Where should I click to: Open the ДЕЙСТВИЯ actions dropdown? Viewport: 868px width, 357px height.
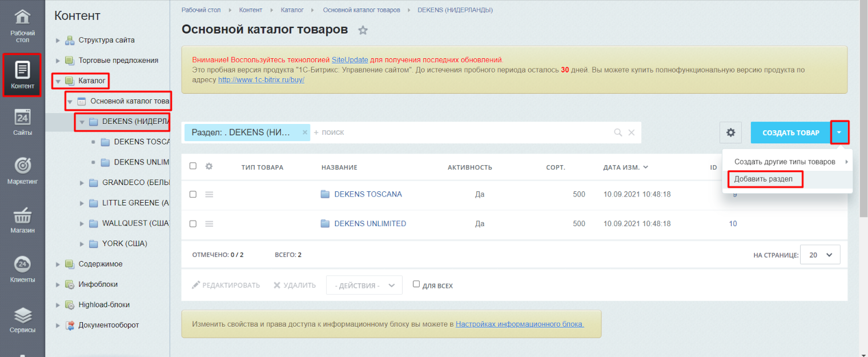(x=364, y=285)
